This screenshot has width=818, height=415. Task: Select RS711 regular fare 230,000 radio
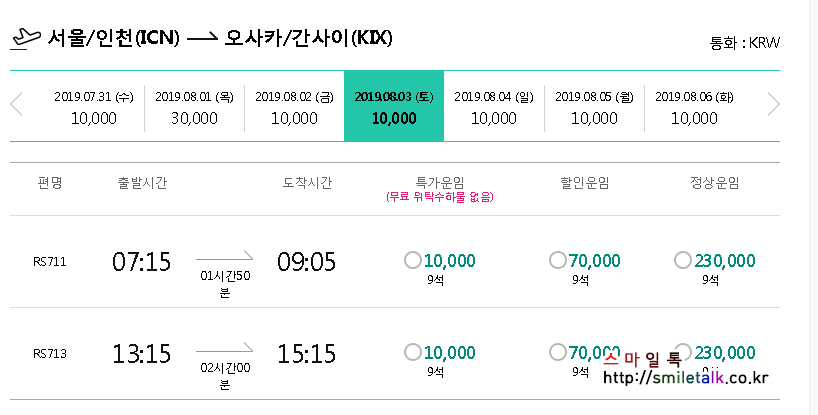(683, 261)
